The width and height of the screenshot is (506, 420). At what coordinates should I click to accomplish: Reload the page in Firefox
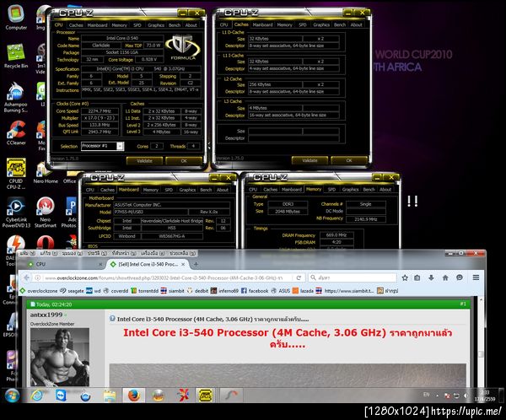coord(299,277)
